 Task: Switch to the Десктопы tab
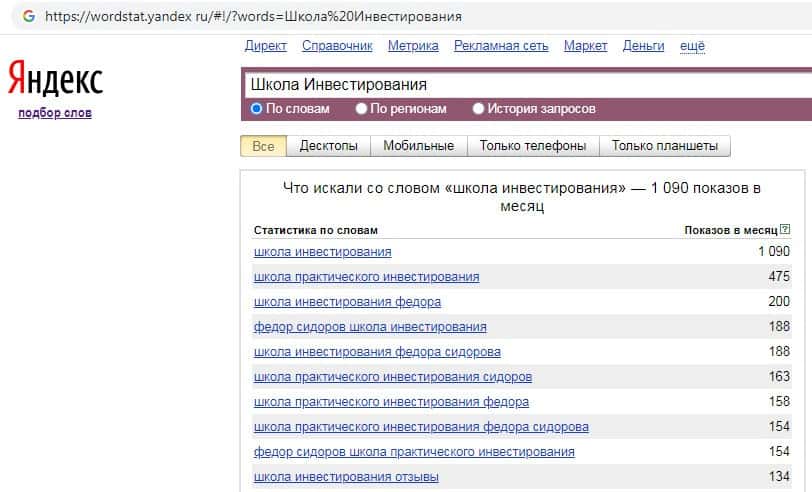(328, 146)
